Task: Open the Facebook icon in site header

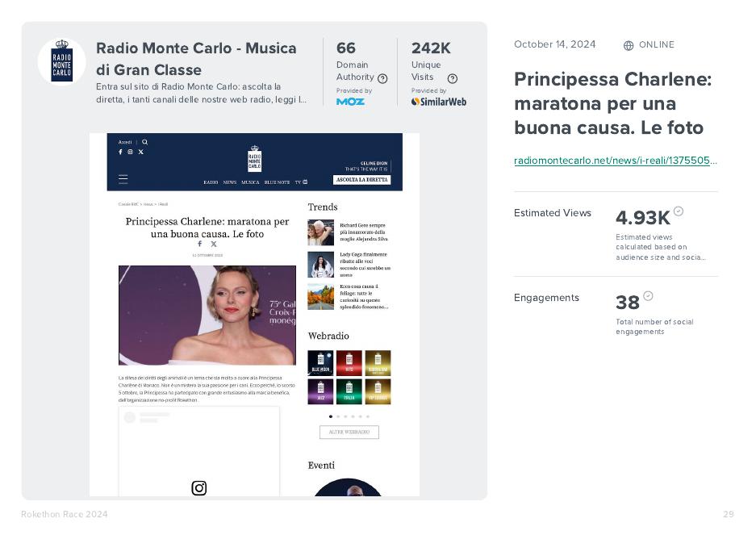Action: coord(120,152)
